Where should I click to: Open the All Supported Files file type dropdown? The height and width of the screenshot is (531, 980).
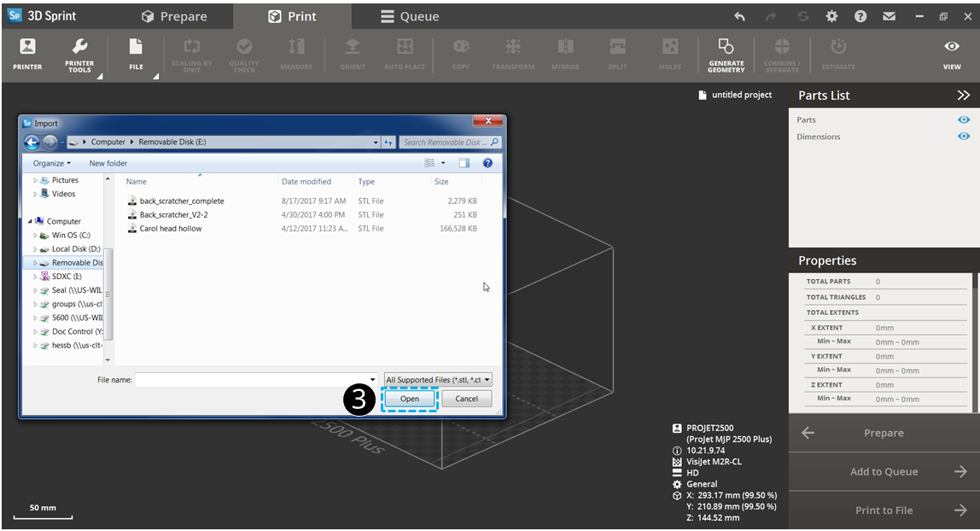click(x=437, y=379)
